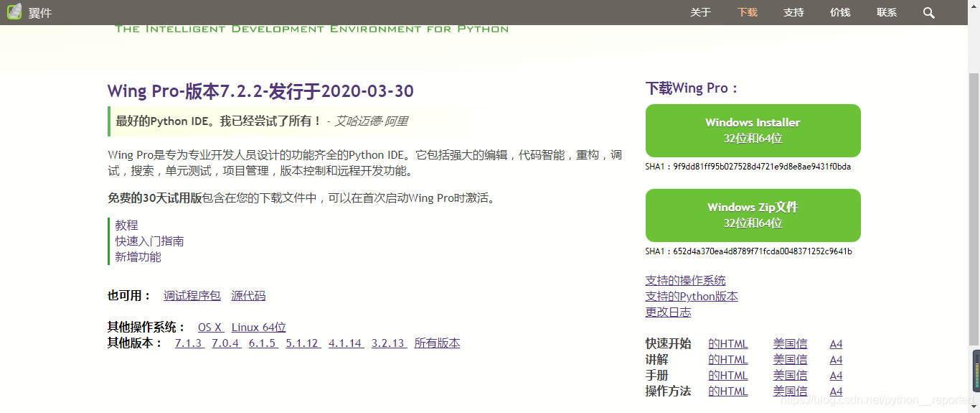Viewport: 980px width, 413px height.
Task: Click the Wingware logo icon
Action: pos(14,11)
